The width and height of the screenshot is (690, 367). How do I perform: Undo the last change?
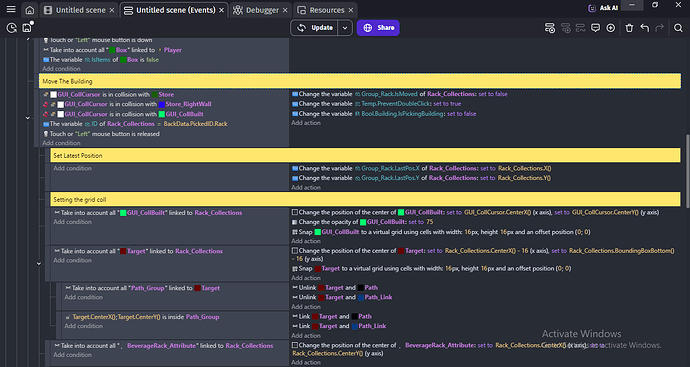click(645, 28)
